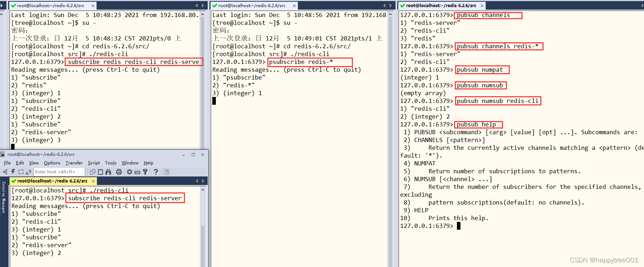
Task: Click 'pubsub help' command text
Action: (476, 124)
